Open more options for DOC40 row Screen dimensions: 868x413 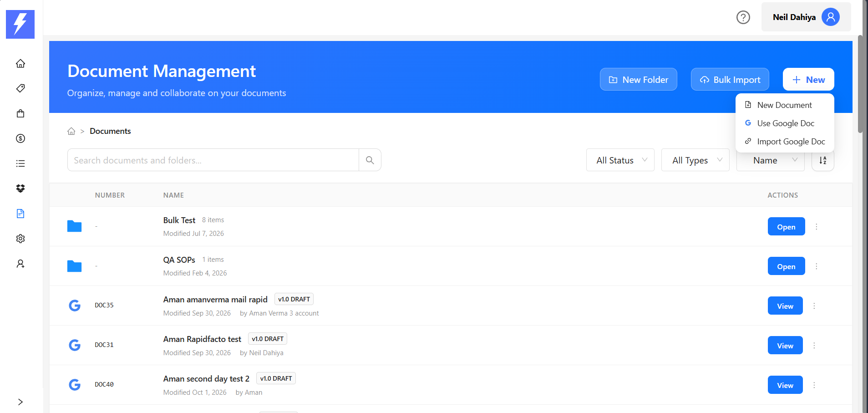[814, 385]
